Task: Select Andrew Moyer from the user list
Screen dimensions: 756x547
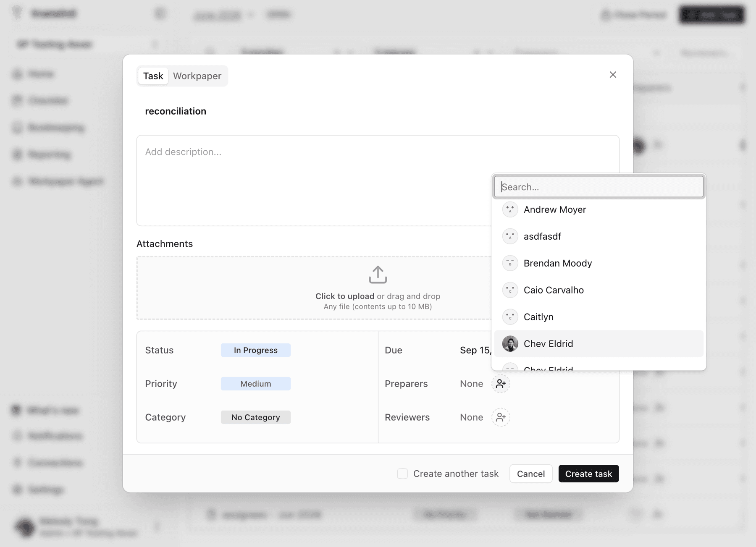Action: pyautogui.click(x=598, y=209)
